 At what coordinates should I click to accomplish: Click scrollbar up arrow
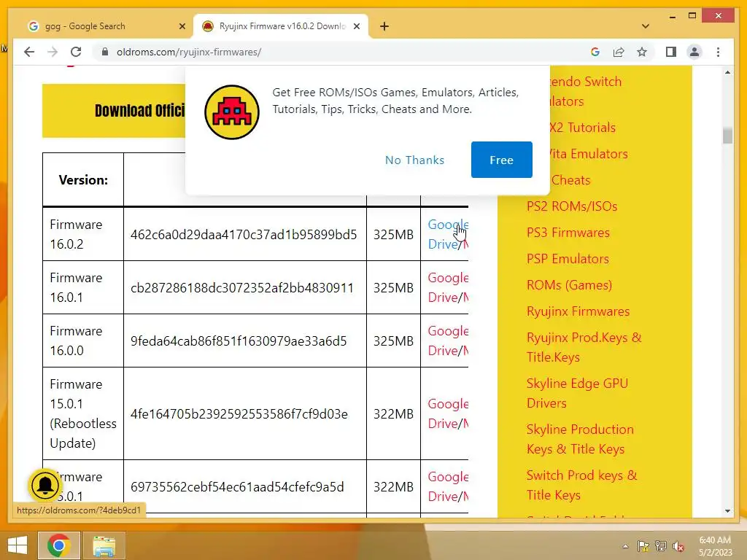(x=727, y=72)
